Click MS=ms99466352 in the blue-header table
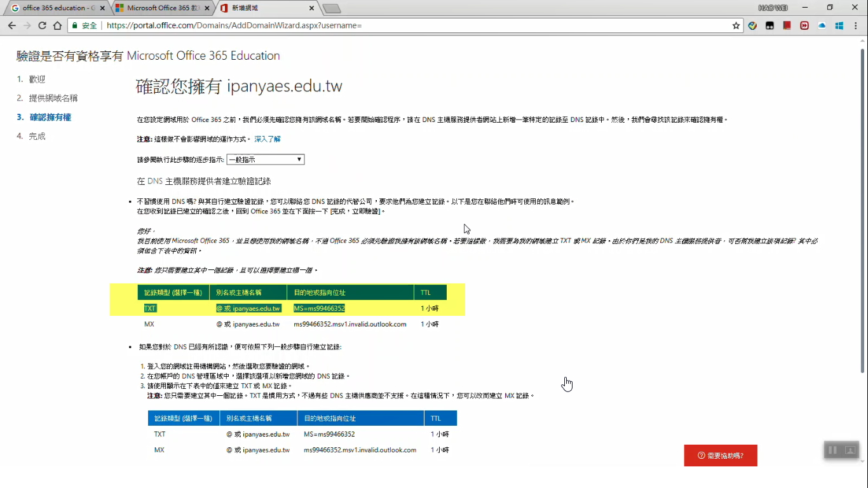This screenshot has height=488, width=868. pyautogui.click(x=329, y=435)
